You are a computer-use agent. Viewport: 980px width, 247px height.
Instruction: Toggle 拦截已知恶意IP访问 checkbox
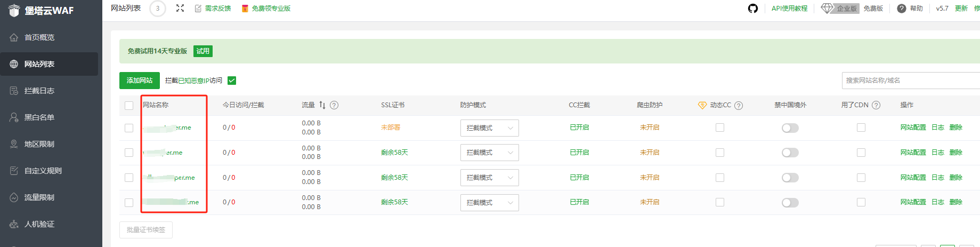tap(232, 81)
